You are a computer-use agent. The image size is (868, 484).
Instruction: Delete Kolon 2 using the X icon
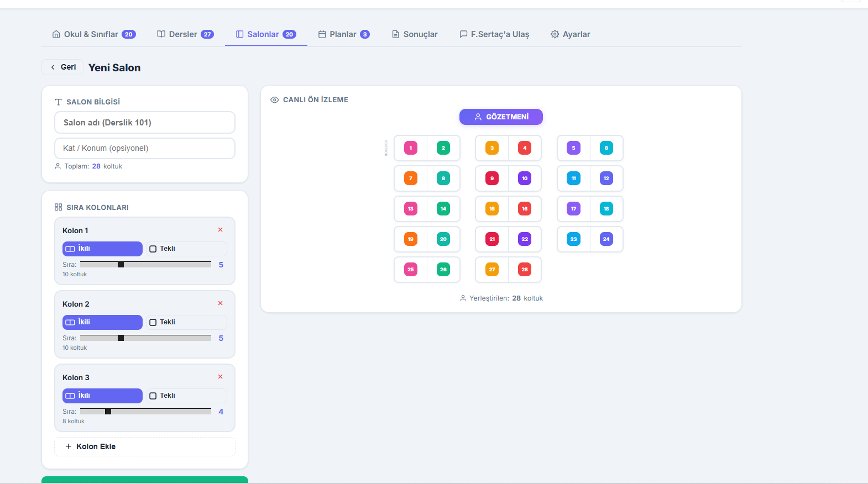pos(220,303)
